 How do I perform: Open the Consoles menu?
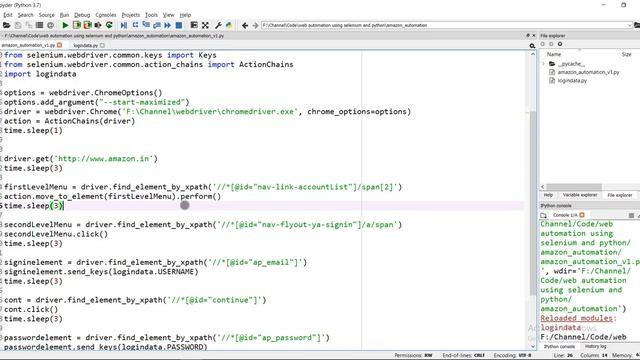(106, 15)
